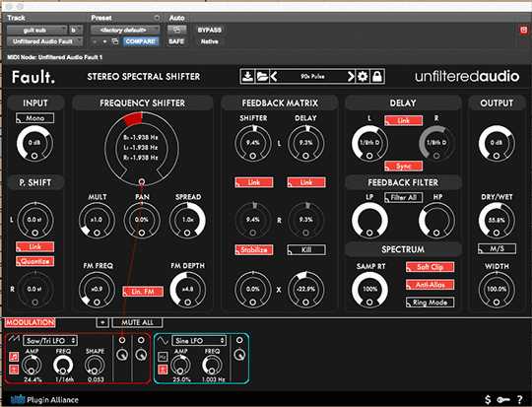Click first output port of Saw/Tri LFO

click(x=122, y=340)
